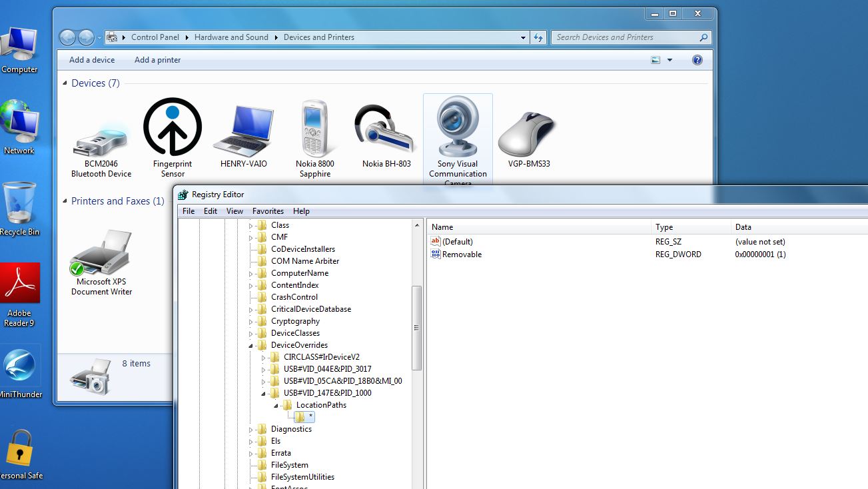
Task: Expand the CIRCLASS#IrDeviceV2 key
Action: [264, 357]
